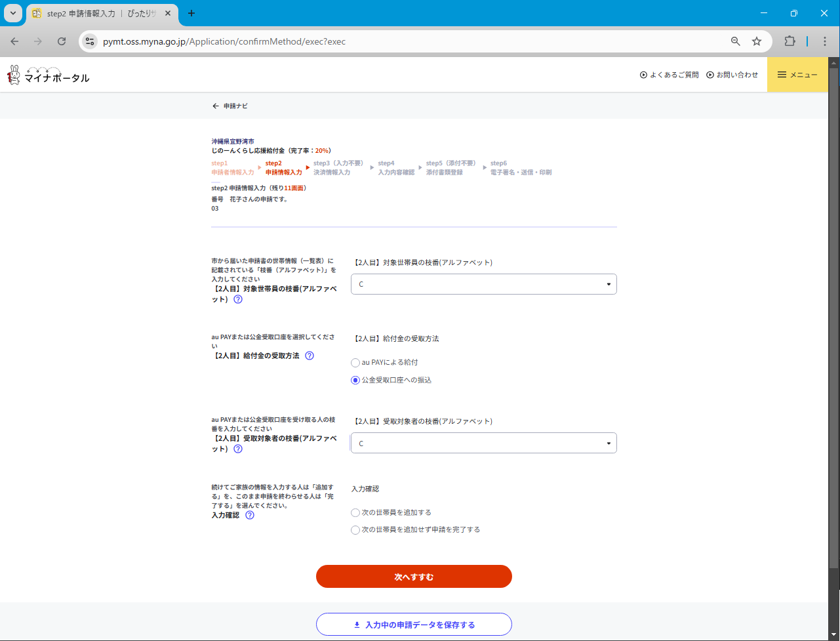840x641 pixels.
Task: Expand the 受取対象者の枝番 dropdown
Action: (483, 444)
